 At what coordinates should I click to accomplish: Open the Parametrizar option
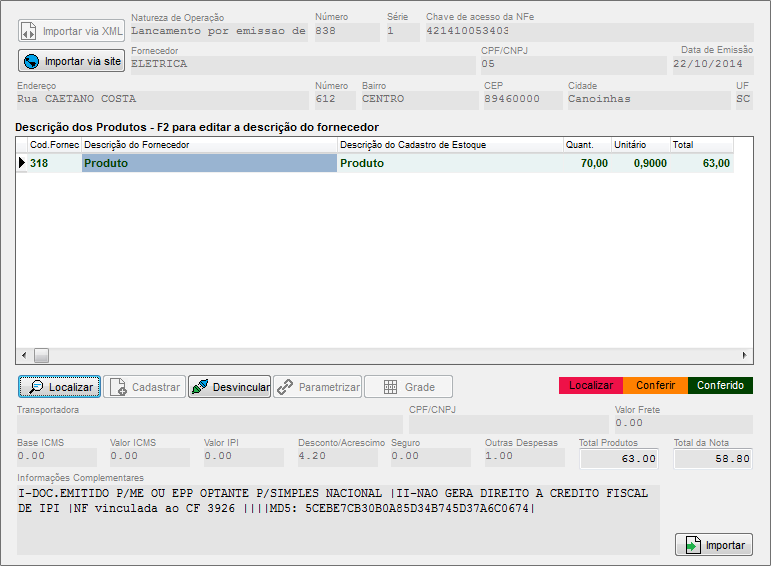tap(318, 387)
